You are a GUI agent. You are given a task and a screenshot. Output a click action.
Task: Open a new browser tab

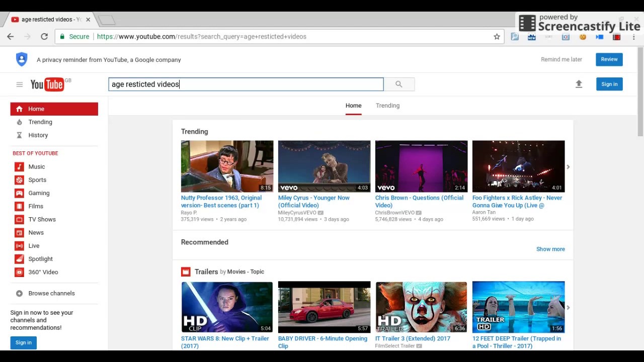tap(107, 20)
